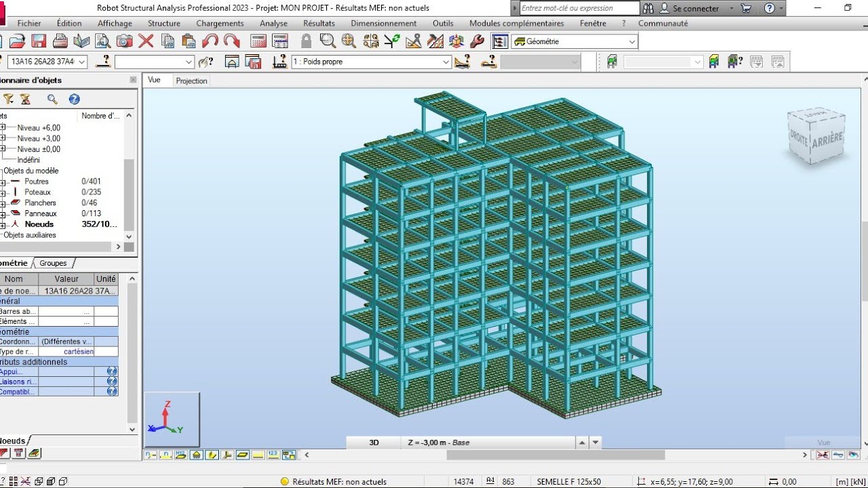Click the cartésien value cell

click(x=66, y=352)
